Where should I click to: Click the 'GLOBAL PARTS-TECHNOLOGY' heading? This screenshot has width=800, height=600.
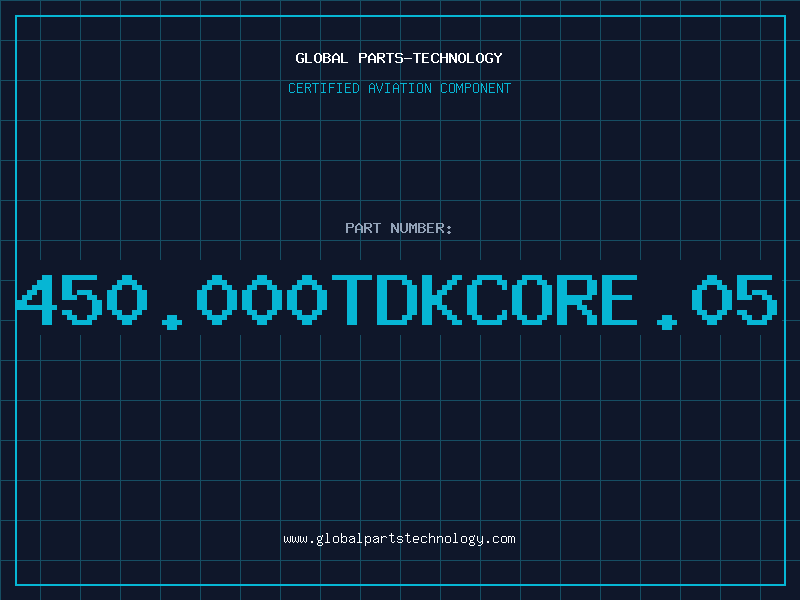[x=399, y=58]
